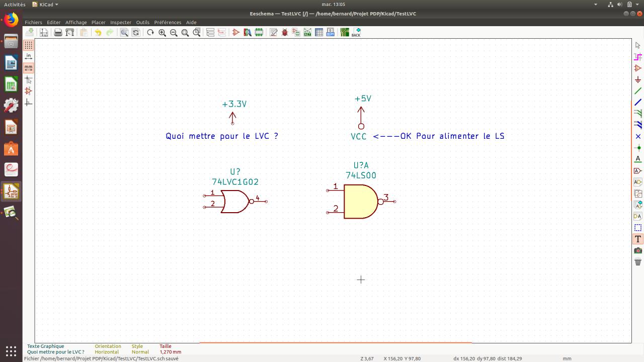Image resolution: width=644 pixels, height=362 pixels.
Task: Open the Activités overview
Action: [15, 5]
